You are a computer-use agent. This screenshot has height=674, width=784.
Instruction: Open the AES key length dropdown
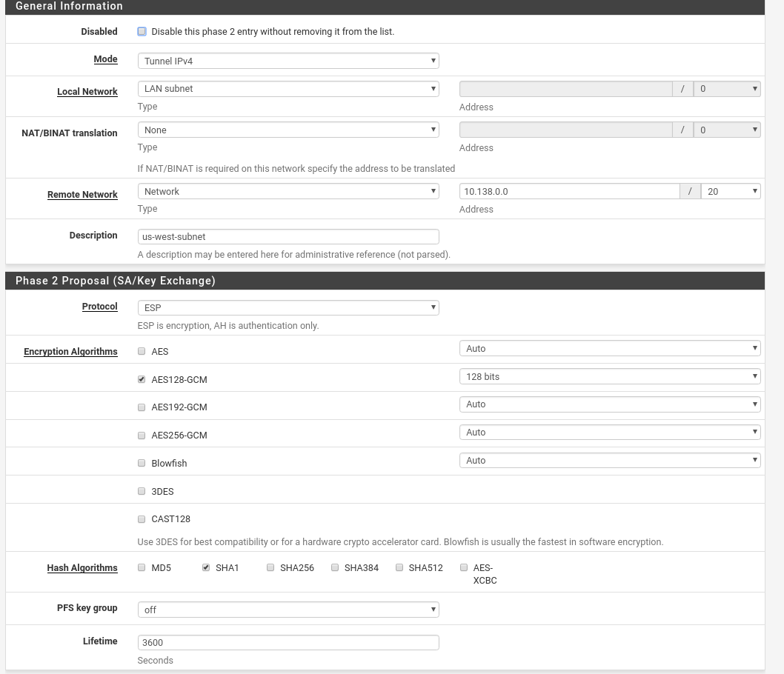click(610, 348)
